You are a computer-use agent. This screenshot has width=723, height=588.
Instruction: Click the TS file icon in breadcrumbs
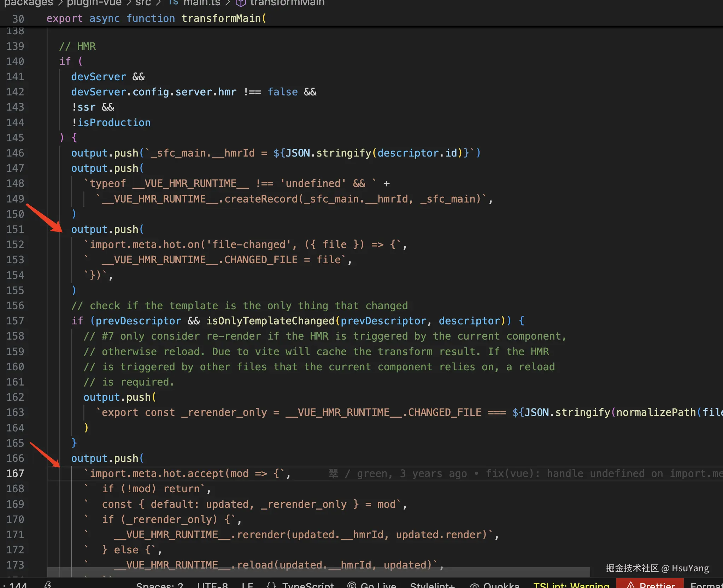pos(173,2)
